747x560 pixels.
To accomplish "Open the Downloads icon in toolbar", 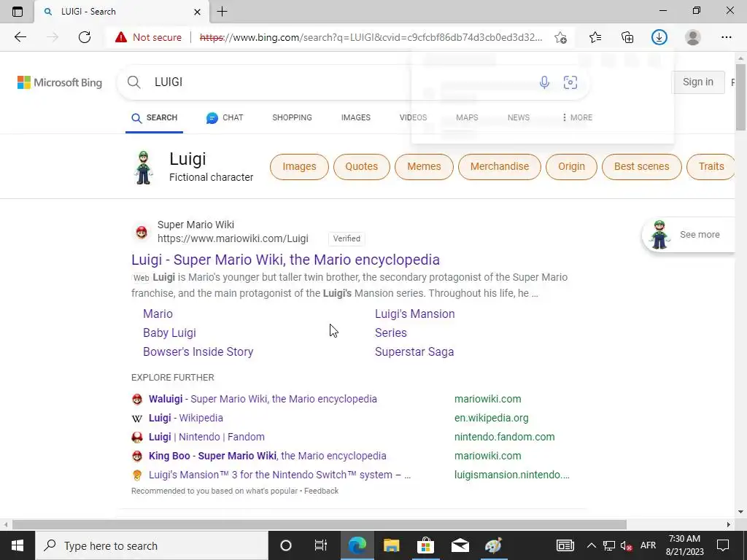I will coord(659,37).
